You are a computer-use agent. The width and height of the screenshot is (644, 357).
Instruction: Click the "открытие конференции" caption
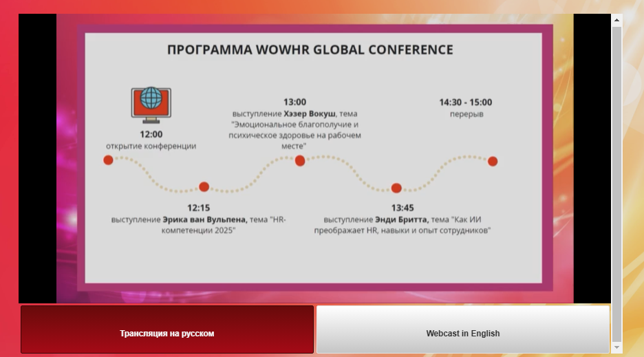click(x=151, y=146)
